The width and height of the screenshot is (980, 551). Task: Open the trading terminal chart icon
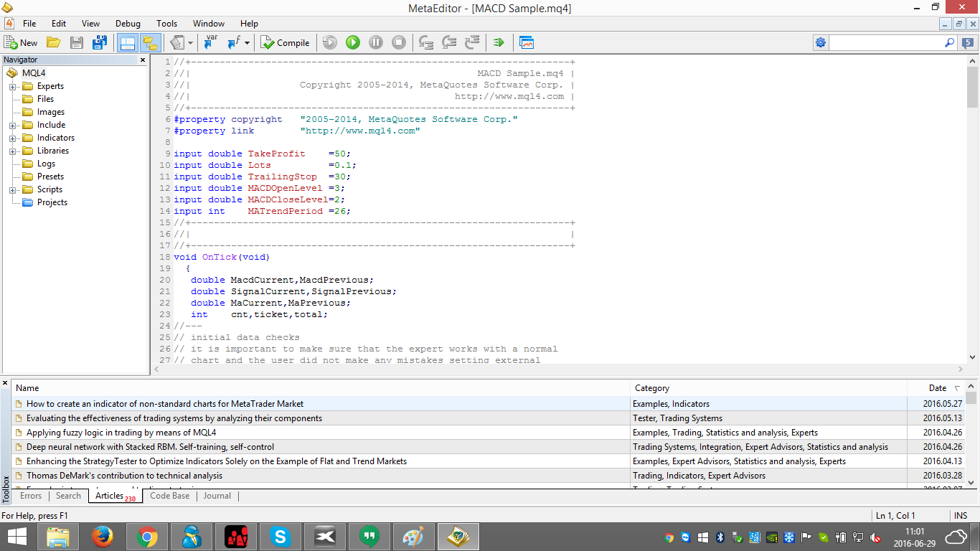click(527, 43)
